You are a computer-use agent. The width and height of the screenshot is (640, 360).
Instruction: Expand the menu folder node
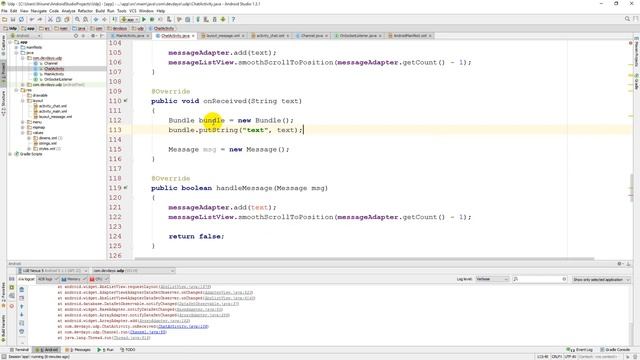pyautogui.click(x=23, y=122)
